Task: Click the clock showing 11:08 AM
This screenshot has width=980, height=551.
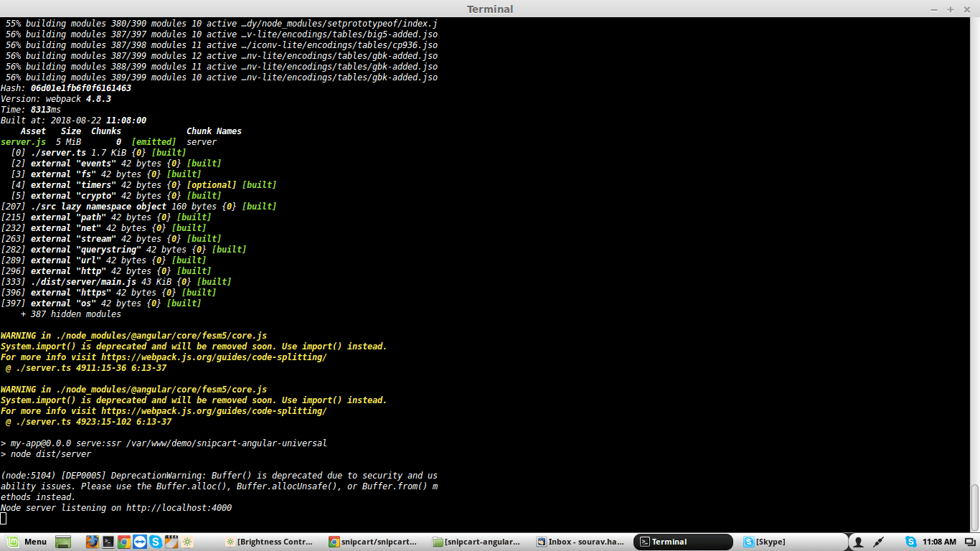Action: coord(941,542)
